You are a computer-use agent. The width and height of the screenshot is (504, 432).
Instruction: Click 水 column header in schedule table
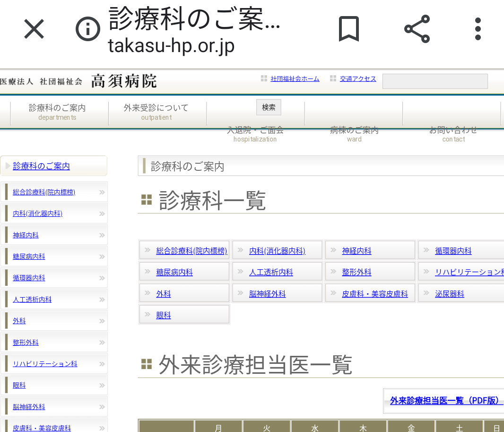(315, 427)
